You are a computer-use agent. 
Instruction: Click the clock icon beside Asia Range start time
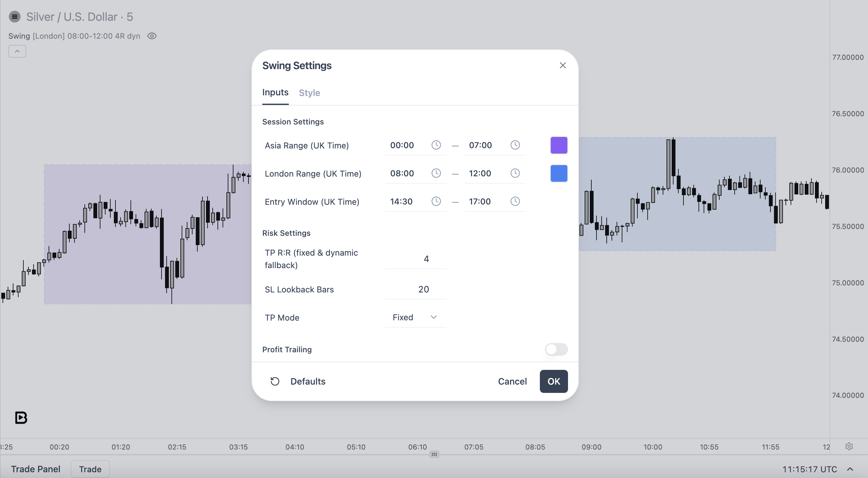click(x=436, y=145)
